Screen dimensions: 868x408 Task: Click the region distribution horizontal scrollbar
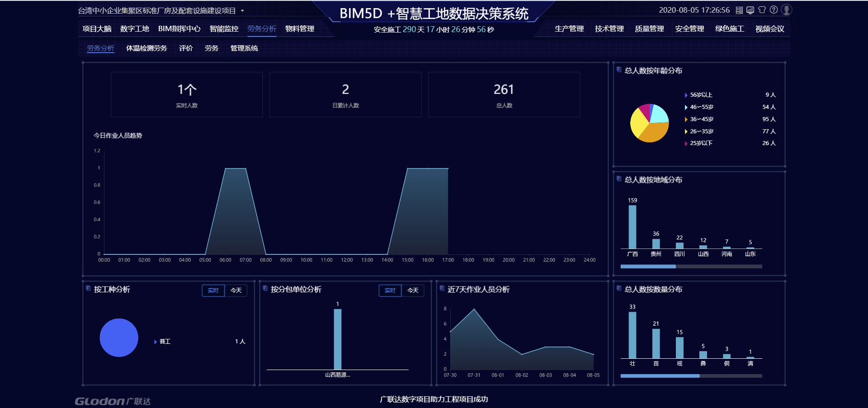(691, 267)
